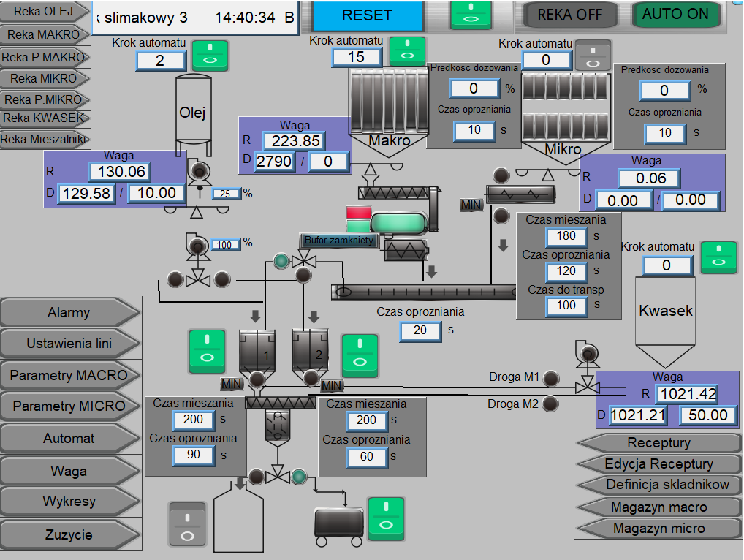Image resolution: width=744 pixels, height=560 pixels.
Task: Click the AUTO ON button
Action: 675,14
